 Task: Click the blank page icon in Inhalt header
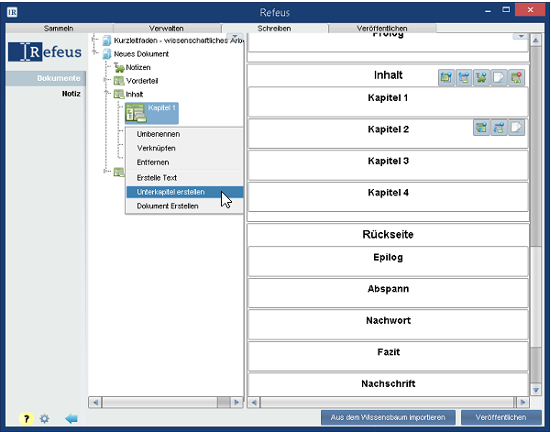coord(499,77)
